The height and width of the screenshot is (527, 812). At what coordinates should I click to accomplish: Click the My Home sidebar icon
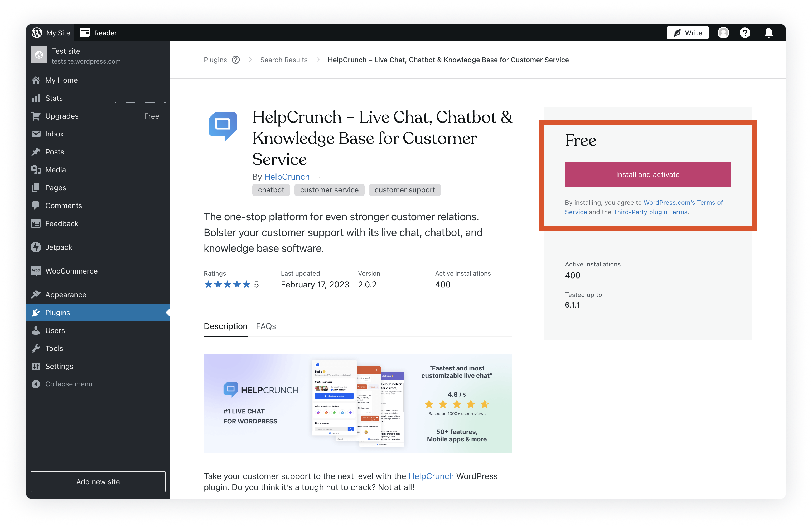37,80
